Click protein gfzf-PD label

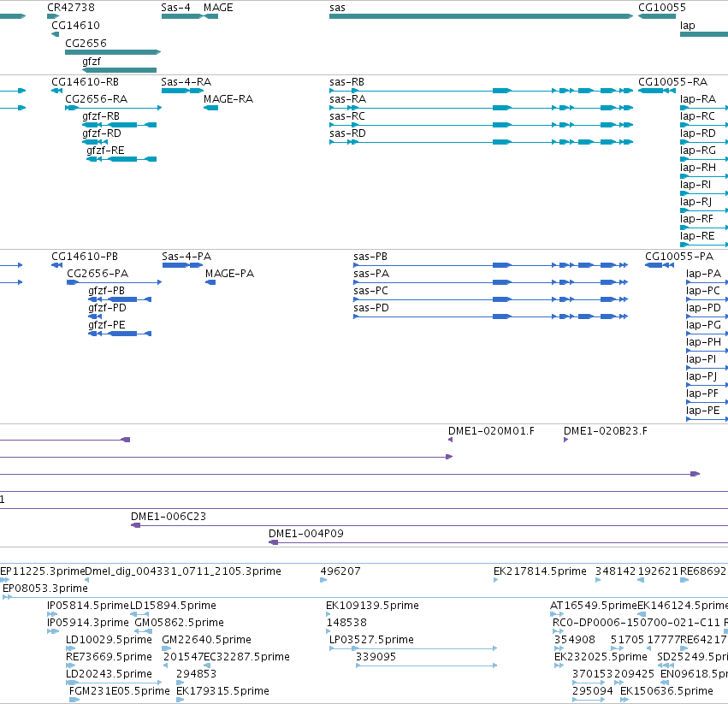point(107,308)
